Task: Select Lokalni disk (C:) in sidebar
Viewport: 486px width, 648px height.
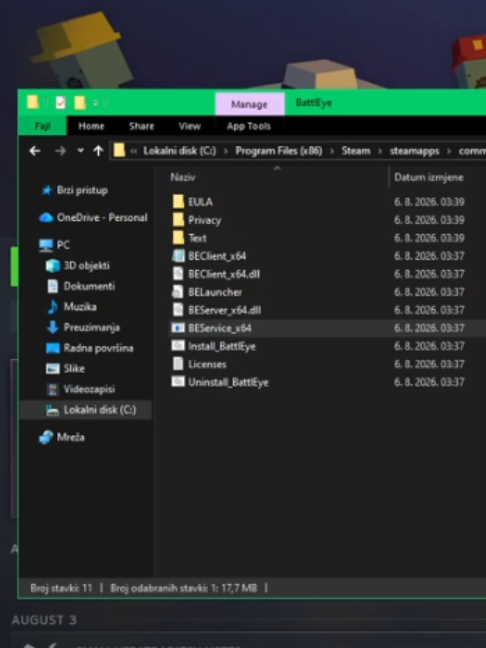Action: (x=86, y=410)
